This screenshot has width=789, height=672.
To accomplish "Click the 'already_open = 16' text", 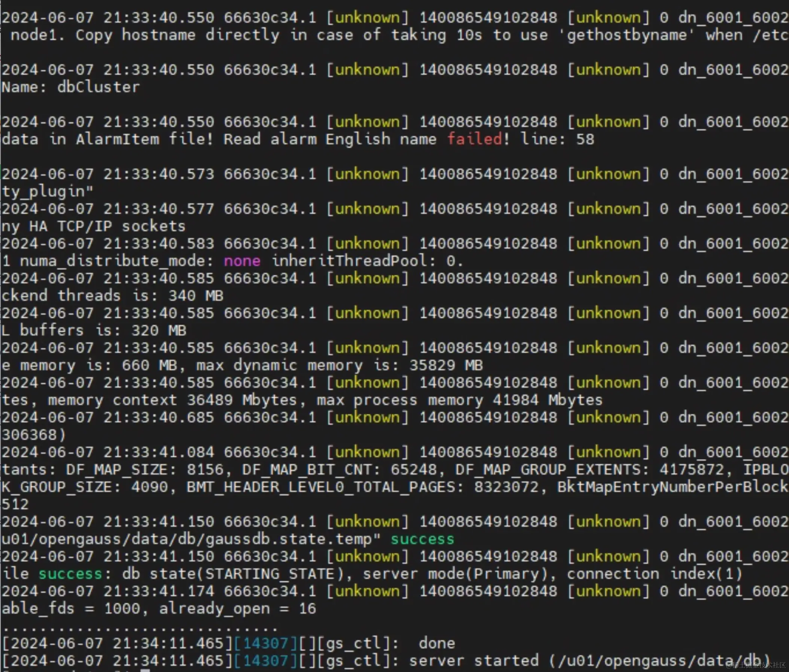I will tap(237, 608).
